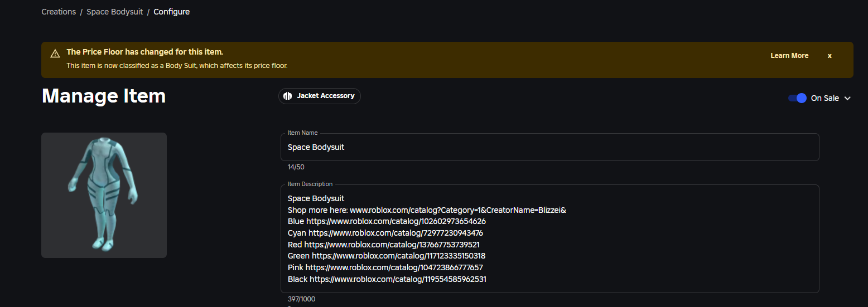The image size is (868, 307).
Task: Focus the Item Name input field
Action: click(x=549, y=148)
